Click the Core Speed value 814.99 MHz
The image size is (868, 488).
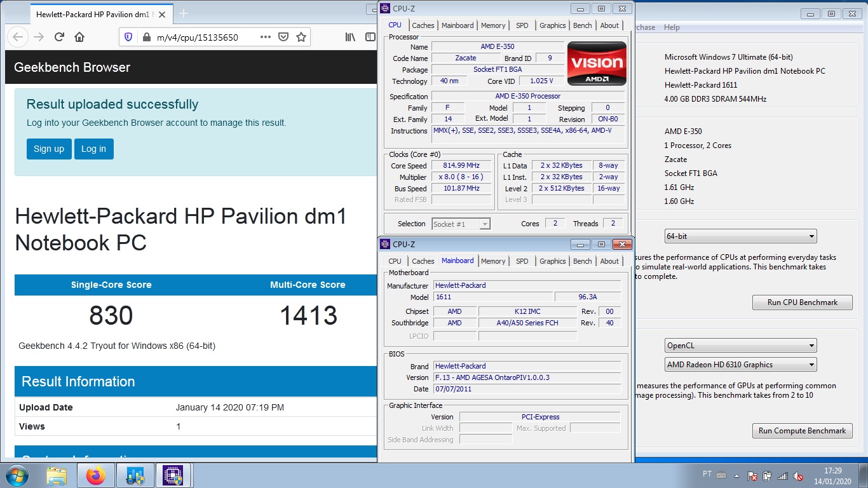461,166
